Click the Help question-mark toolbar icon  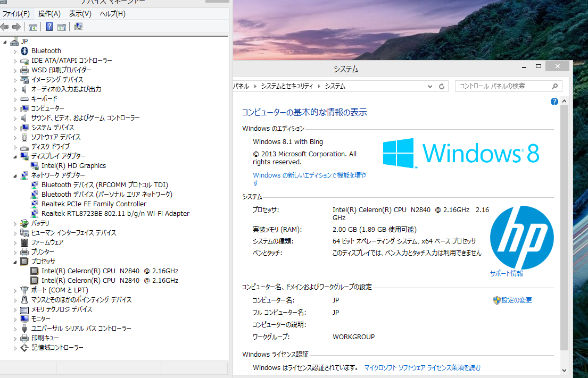pyautogui.click(x=49, y=27)
